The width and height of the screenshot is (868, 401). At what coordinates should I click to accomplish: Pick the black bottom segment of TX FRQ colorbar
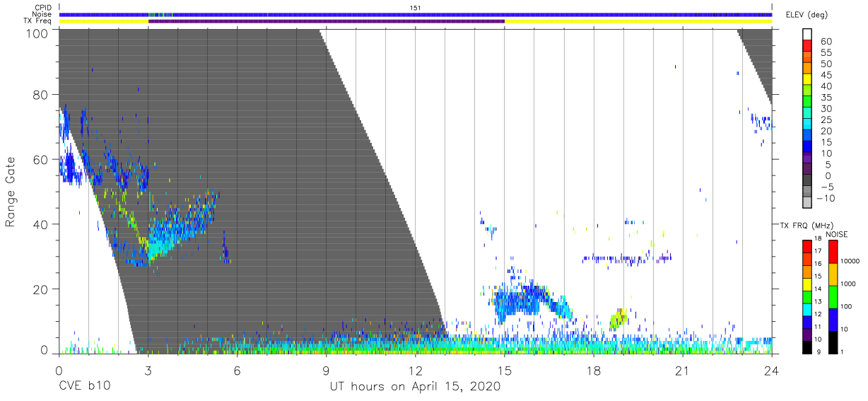(806, 347)
